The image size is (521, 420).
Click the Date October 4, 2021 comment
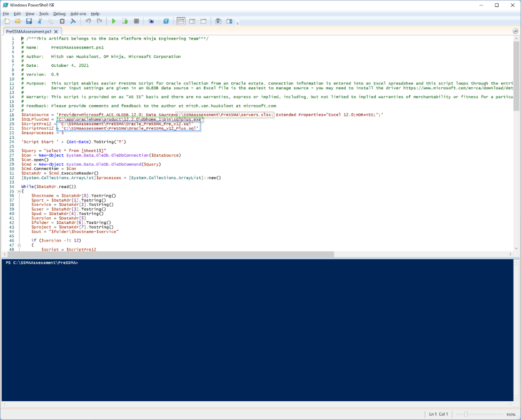(x=55, y=66)
